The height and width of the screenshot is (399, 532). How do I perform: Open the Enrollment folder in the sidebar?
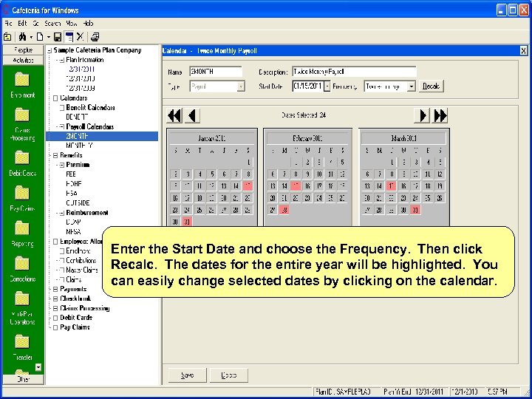(x=22, y=79)
